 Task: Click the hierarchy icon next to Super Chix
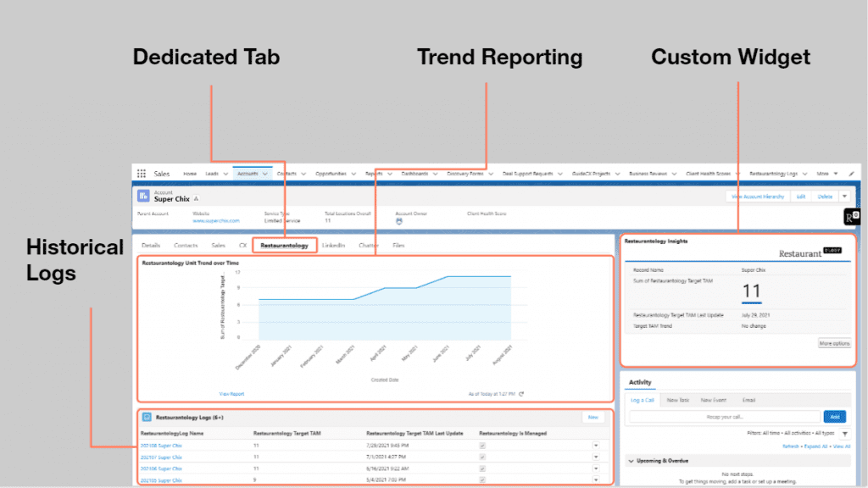[x=197, y=199]
